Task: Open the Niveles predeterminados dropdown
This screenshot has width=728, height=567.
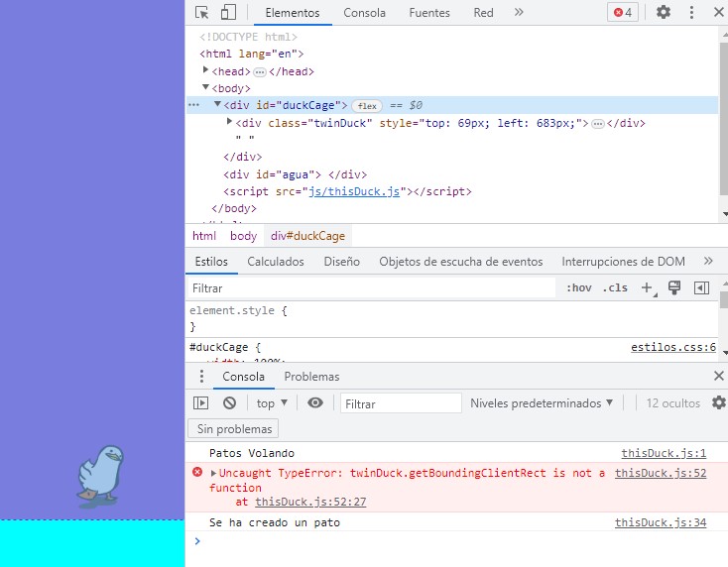Action: pyautogui.click(x=542, y=403)
